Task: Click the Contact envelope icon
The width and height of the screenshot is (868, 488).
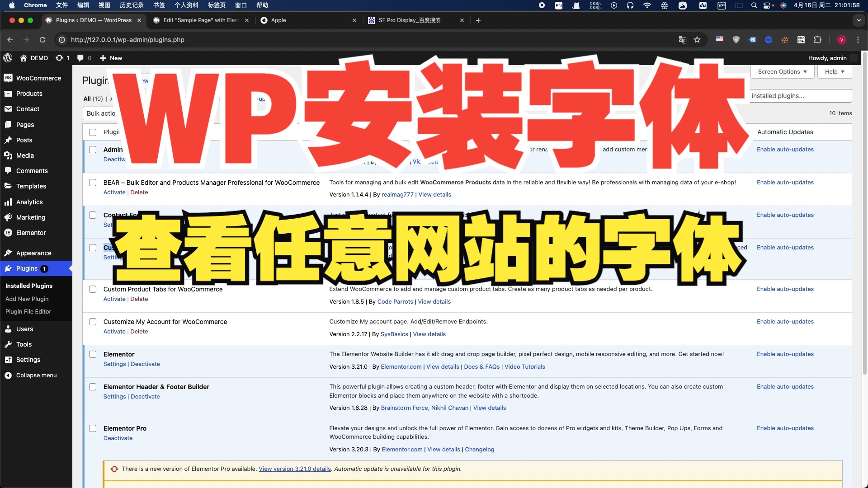Action: (x=8, y=109)
